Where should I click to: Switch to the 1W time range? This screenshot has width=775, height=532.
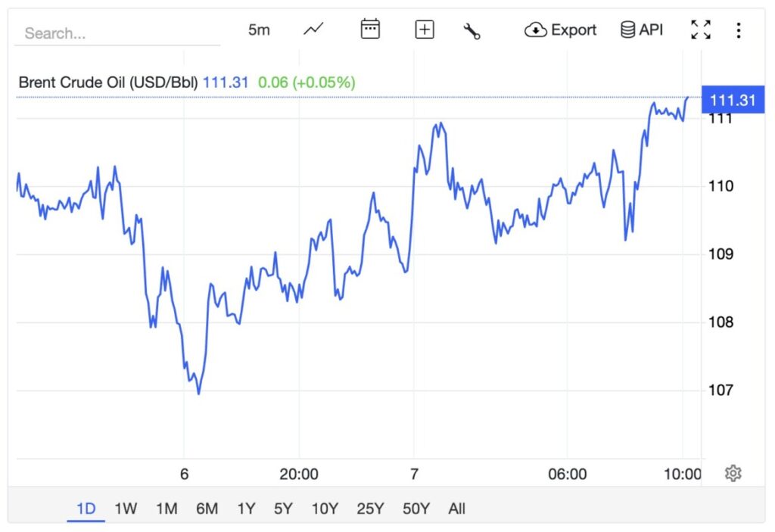coord(126,509)
